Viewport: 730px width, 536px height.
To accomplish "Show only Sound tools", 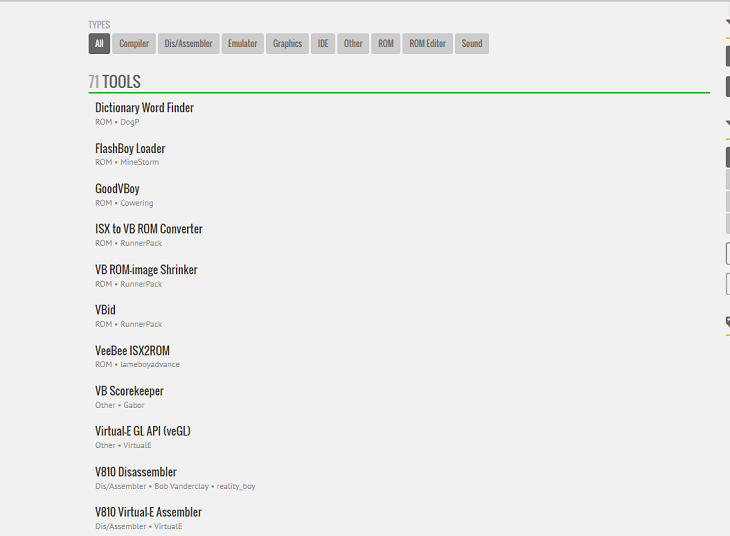I will point(472,44).
